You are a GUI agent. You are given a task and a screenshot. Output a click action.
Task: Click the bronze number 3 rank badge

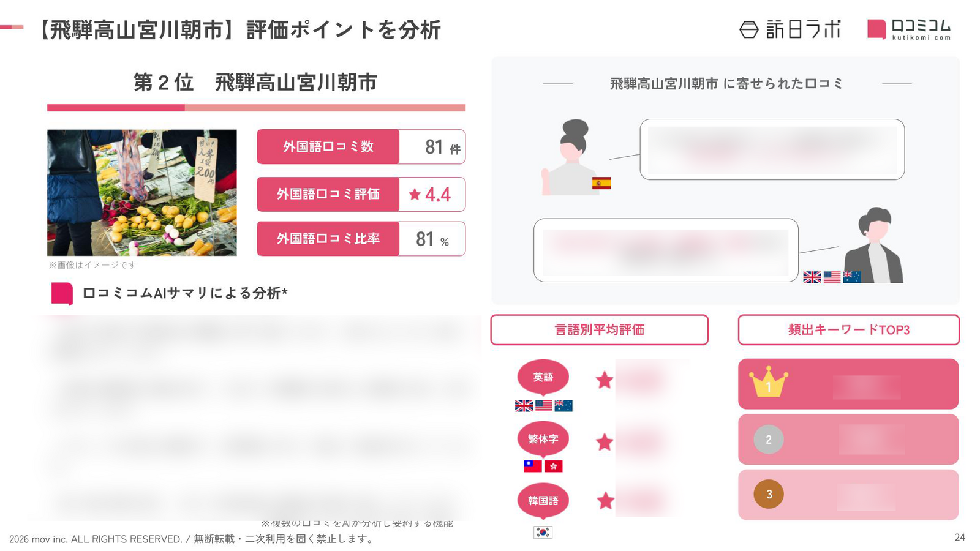769,494
